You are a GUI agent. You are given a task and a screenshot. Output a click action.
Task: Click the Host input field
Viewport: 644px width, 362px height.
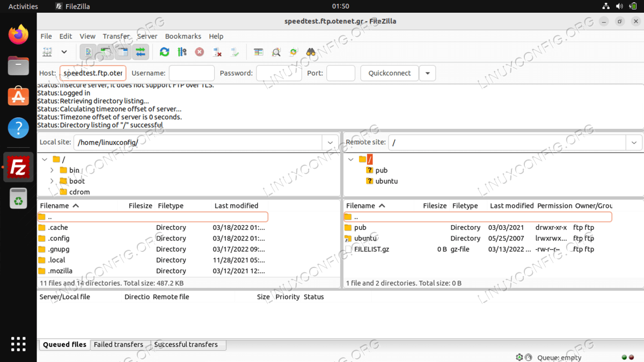93,73
